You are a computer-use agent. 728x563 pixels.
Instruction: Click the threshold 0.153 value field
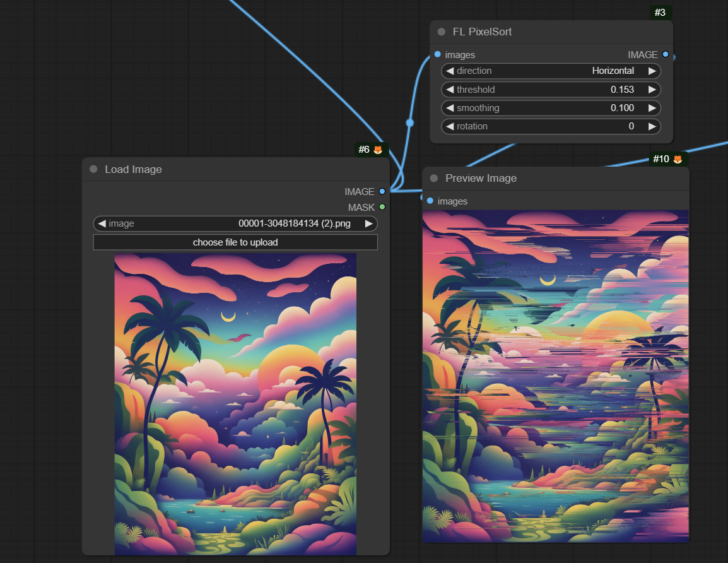tap(621, 89)
